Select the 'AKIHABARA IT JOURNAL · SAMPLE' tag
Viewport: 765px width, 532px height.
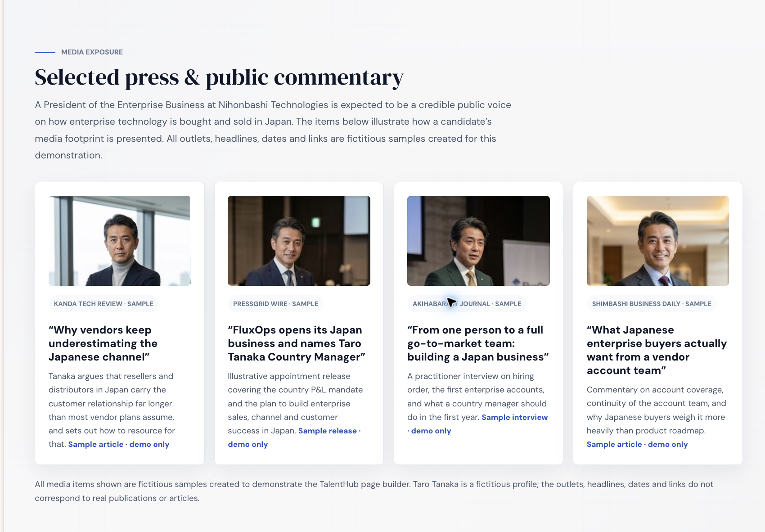(467, 304)
